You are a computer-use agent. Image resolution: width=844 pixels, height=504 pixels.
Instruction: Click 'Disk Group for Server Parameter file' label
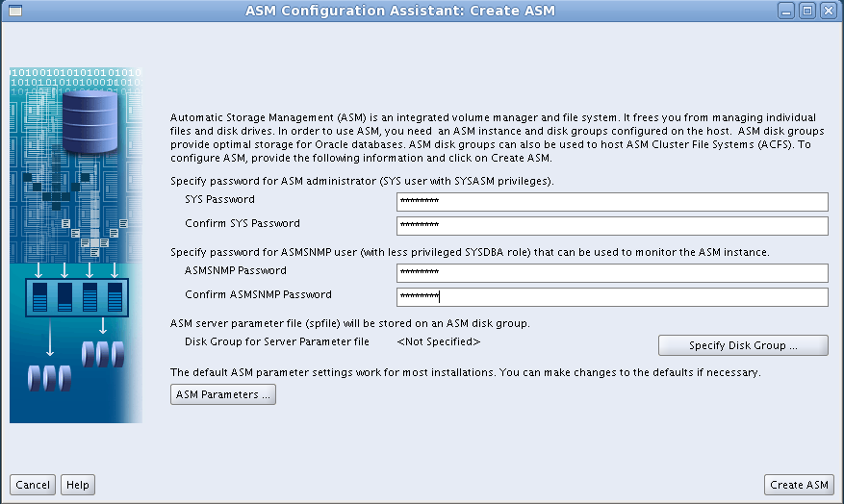276,341
